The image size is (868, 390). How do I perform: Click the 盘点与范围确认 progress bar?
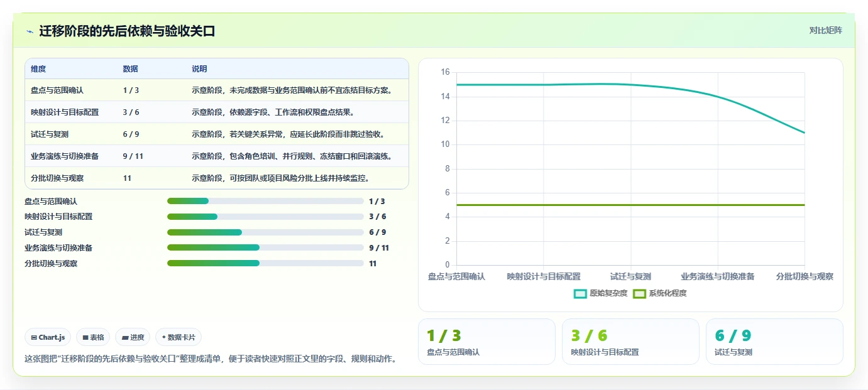pyautogui.click(x=265, y=201)
